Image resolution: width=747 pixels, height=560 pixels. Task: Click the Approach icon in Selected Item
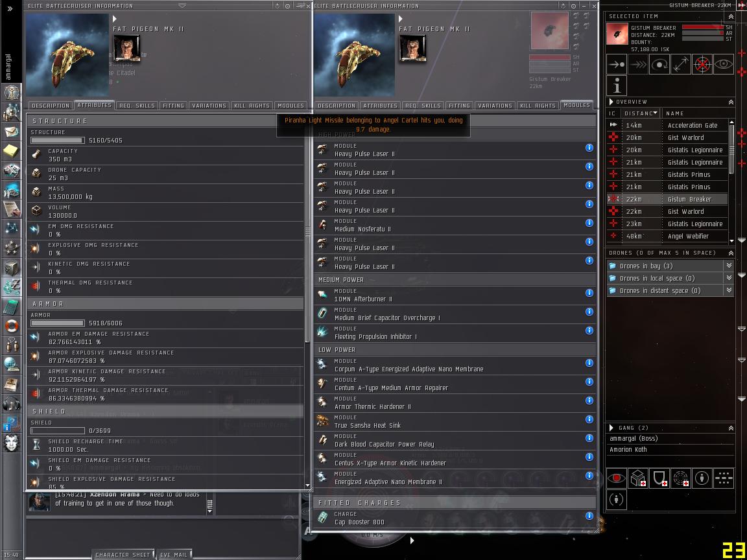click(x=617, y=64)
